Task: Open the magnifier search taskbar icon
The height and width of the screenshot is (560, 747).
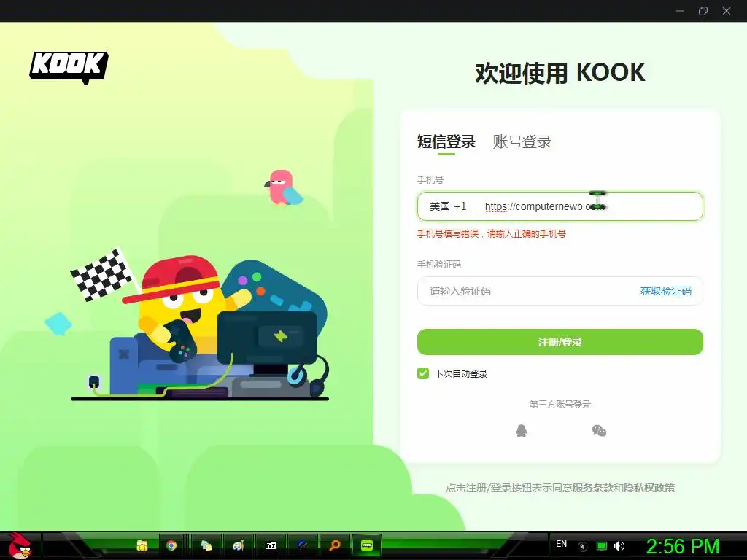Action: tap(335, 545)
